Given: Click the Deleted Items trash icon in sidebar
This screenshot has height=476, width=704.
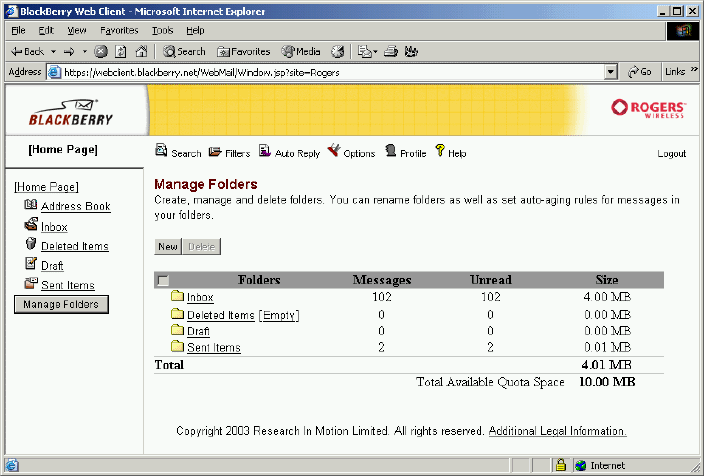Looking at the screenshot, I should pyautogui.click(x=31, y=244).
